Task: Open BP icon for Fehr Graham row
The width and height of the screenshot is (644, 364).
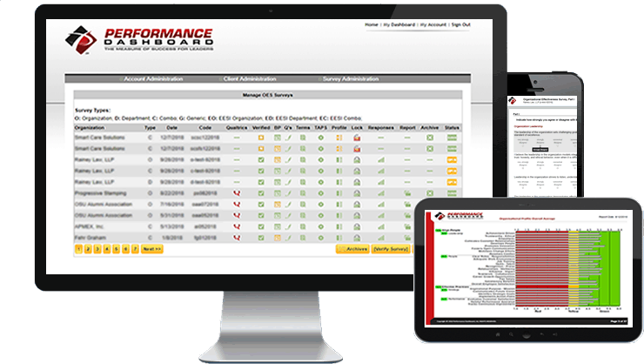Action: tap(278, 238)
